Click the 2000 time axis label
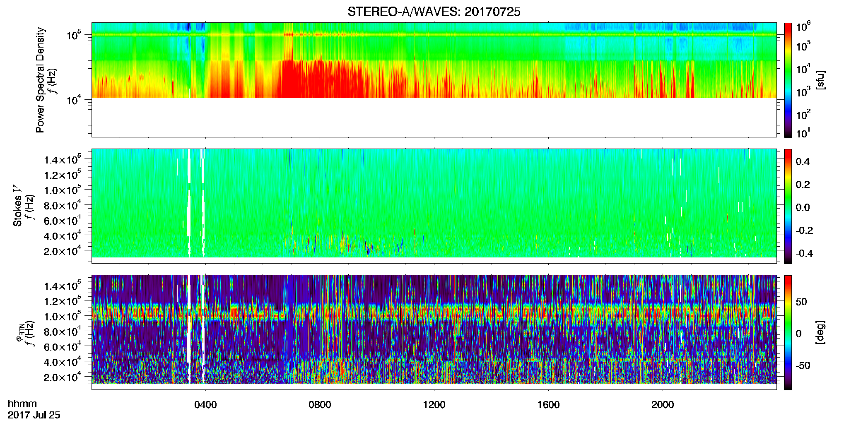The image size is (868, 447). point(663,405)
